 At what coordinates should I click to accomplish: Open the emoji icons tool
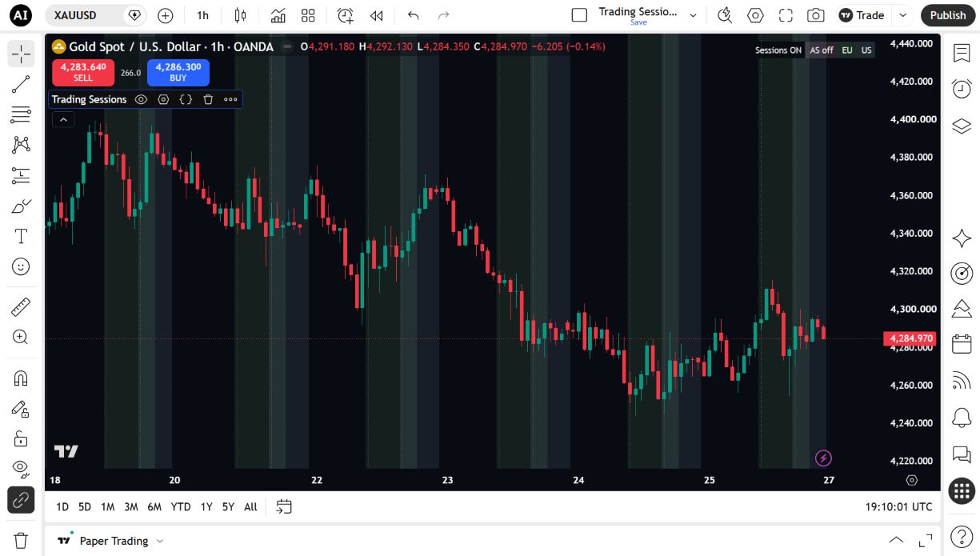(21, 266)
